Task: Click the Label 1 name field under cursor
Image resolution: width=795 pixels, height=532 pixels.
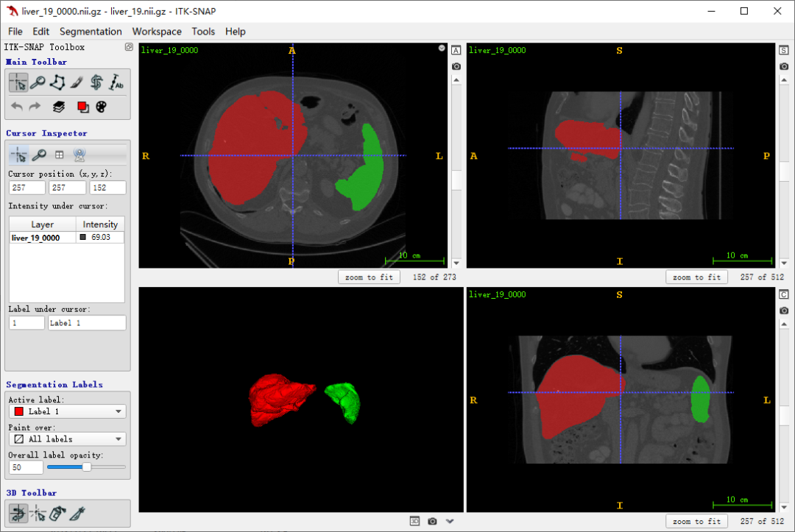Action: (x=87, y=323)
